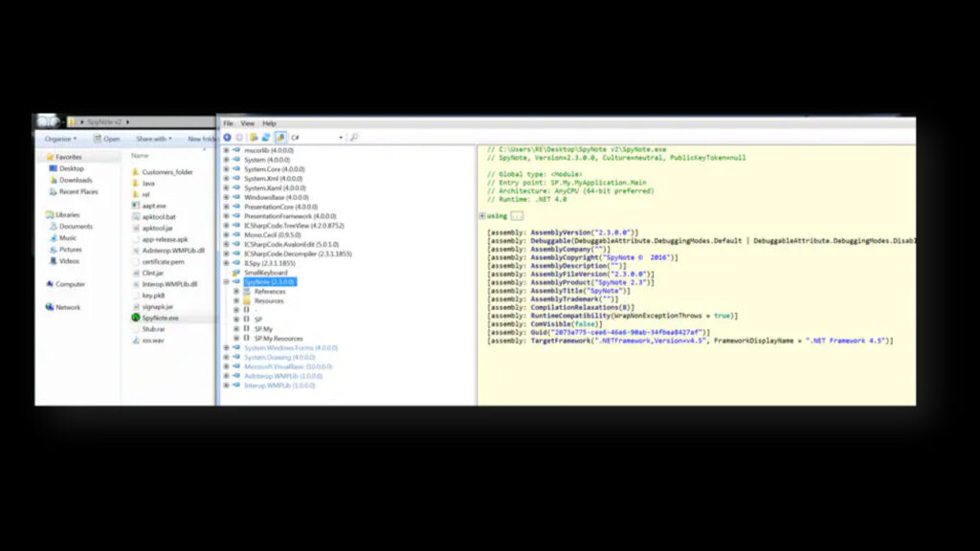This screenshot has height=551, width=980.
Task: Select the SpyNote.exe file in Explorer
Action: (160, 318)
